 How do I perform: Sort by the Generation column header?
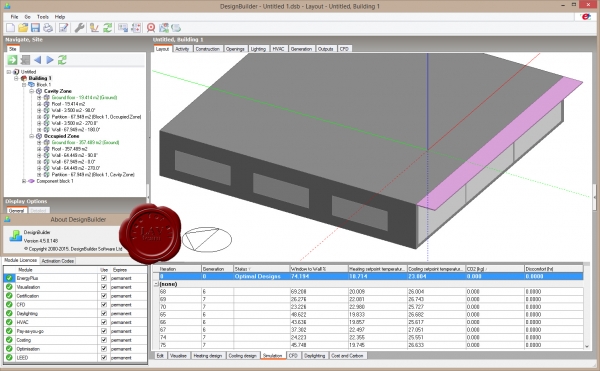(x=217, y=269)
